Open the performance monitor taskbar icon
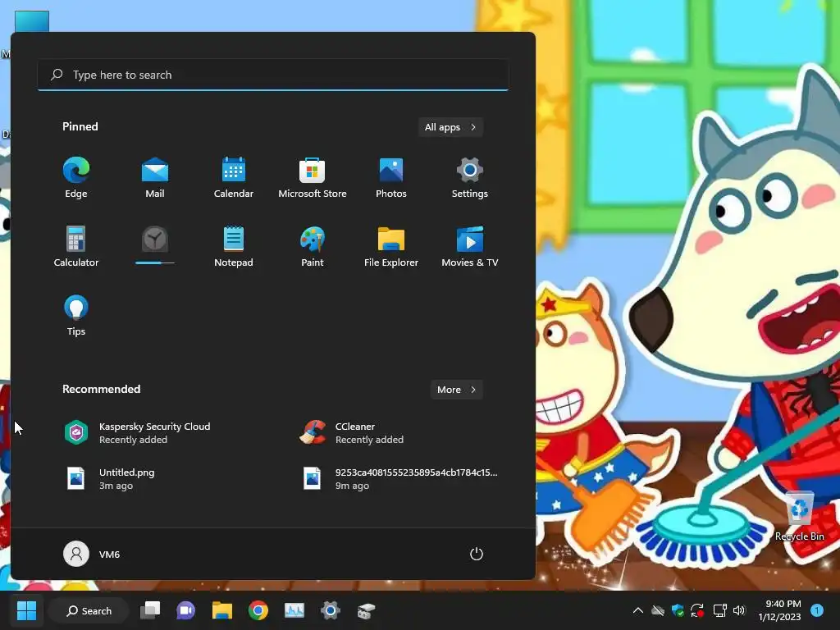 coord(294,610)
